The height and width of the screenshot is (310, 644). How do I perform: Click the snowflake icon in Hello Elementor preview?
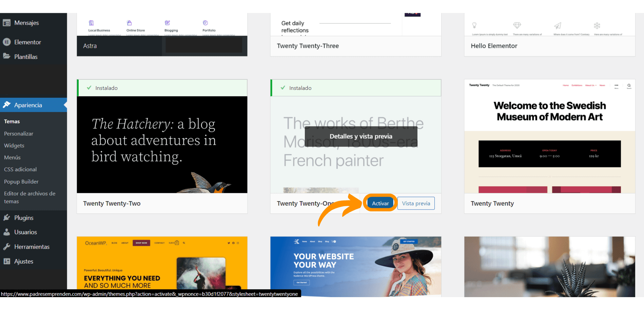pyautogui.click(x=597, y=25)
